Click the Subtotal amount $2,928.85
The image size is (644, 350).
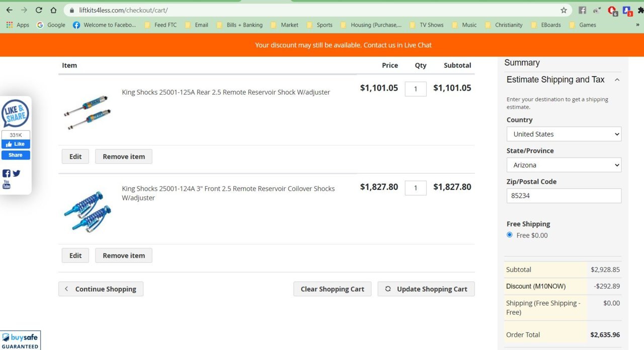tap(605, 270)
